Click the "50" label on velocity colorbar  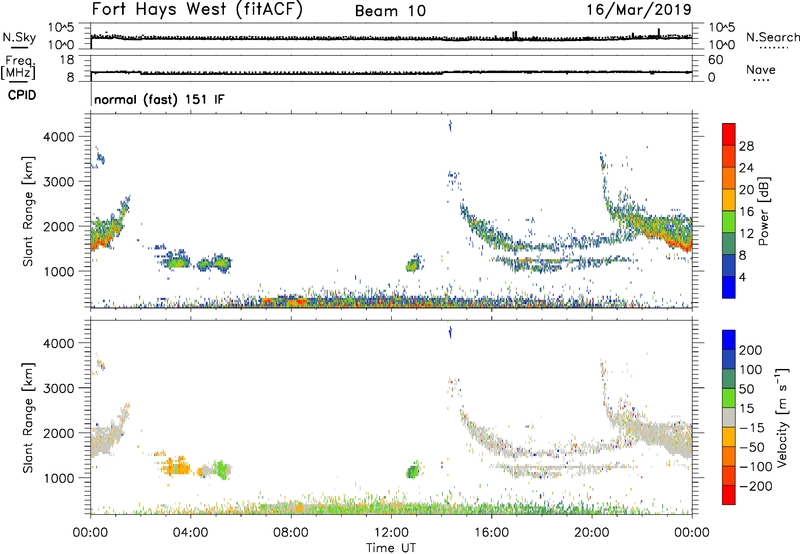click(746, 389)
